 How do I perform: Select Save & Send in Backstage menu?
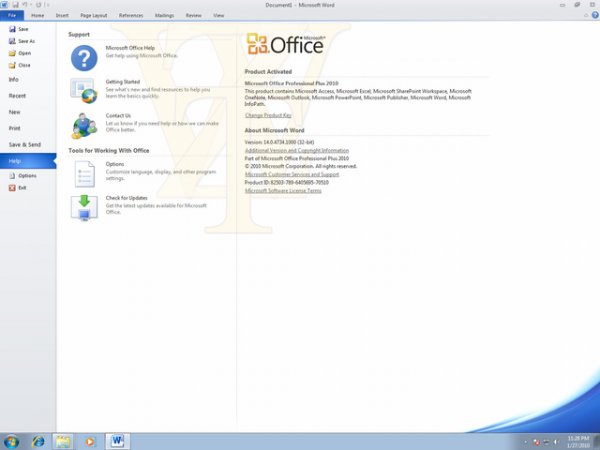tap(24, 144)
